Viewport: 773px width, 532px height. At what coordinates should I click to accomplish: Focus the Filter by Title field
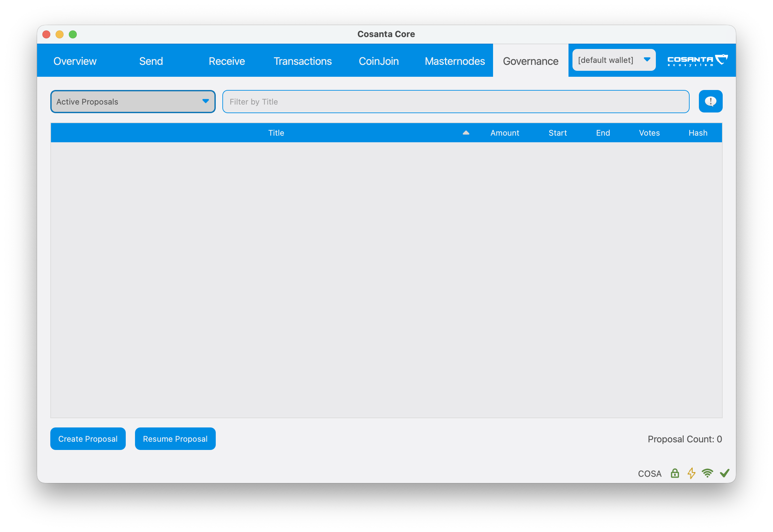click(456, 102)
